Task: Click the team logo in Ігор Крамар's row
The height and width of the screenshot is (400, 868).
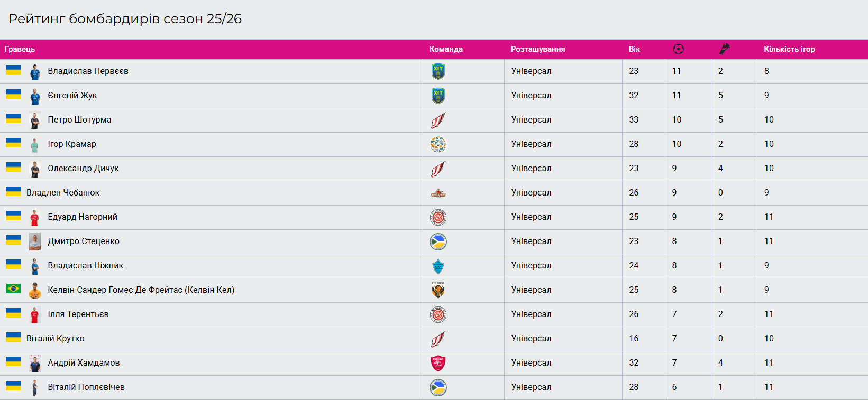Action: click(438, 144)
